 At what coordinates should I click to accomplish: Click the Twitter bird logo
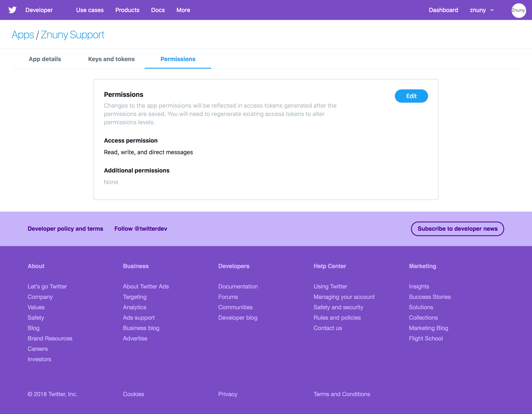pyautogui.click(x=12, y=10)
